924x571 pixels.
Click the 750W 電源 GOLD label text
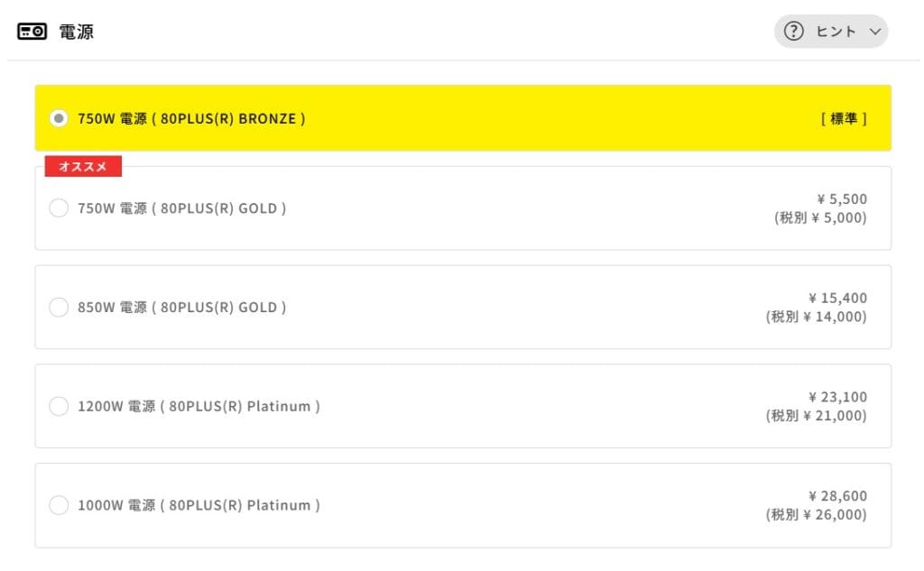pyautogui.click(x=182, y=208)
